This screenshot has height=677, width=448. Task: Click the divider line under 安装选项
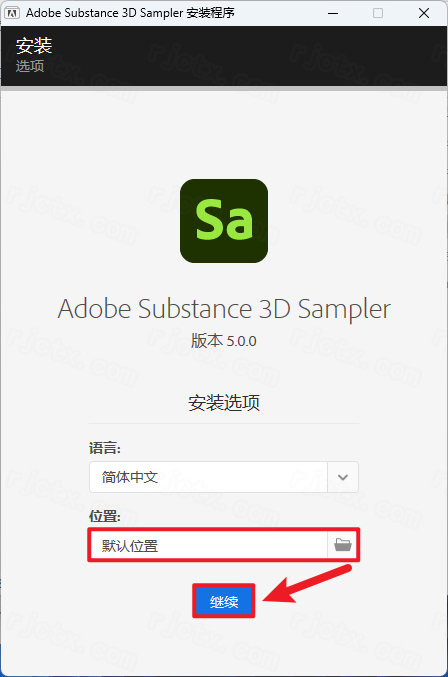click(x=224, y=424)
